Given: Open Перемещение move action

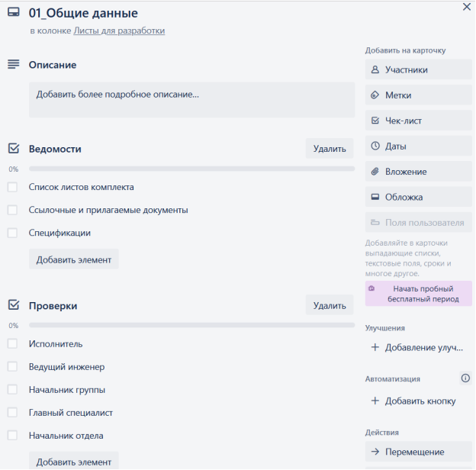Looking at the screenshot, I should tap(418, 452).
